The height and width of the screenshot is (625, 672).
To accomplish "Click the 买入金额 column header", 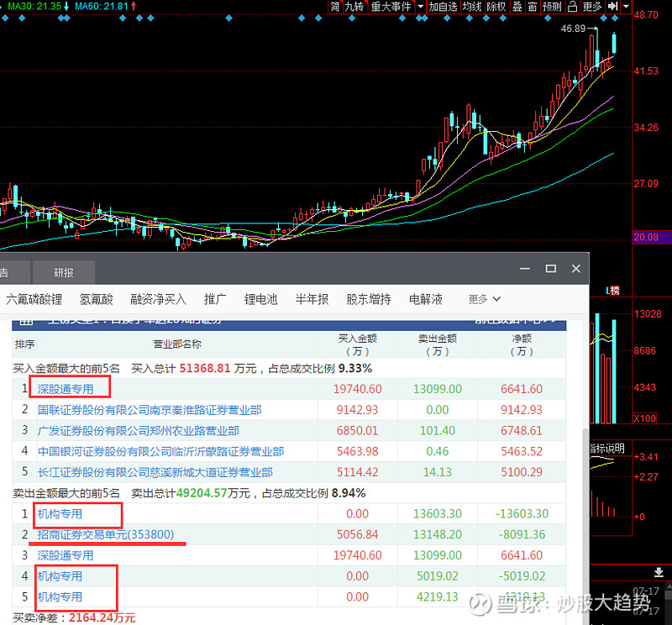I will pyautogui.click(x=358, y=344).
